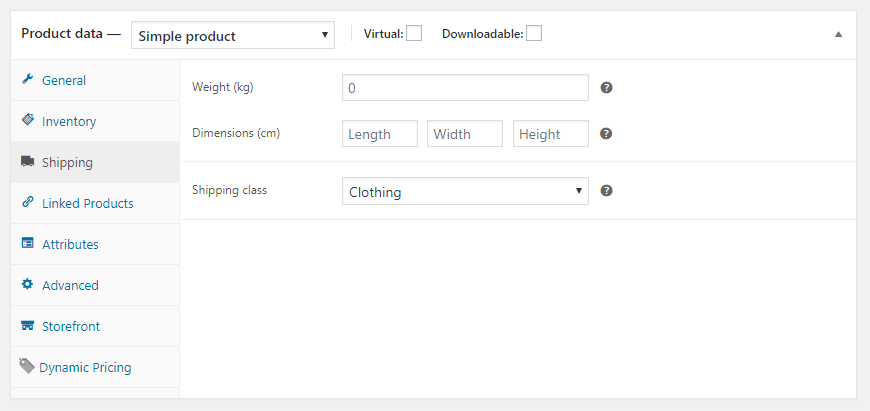870x411 pixels.
Task: Click the help icon next to Shipping class
Action: coord(606,191)
